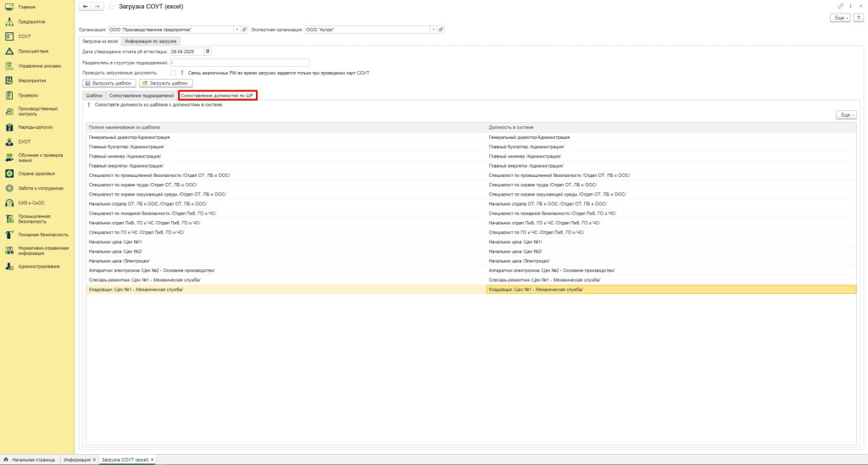Open the vertical dots menu at top right
The width and height of the screenshot is (868, 465).
[x=851, y=6]
